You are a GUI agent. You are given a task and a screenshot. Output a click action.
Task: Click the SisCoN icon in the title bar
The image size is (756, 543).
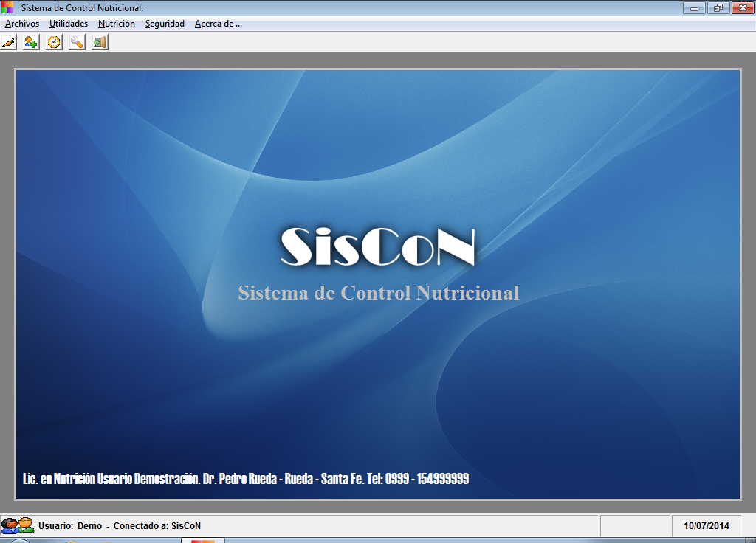pyautogui.click(x=8, y=7)
